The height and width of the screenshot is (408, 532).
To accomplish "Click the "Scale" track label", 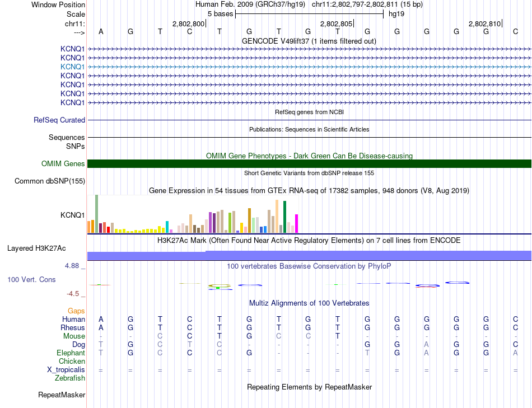I will 76,14.
